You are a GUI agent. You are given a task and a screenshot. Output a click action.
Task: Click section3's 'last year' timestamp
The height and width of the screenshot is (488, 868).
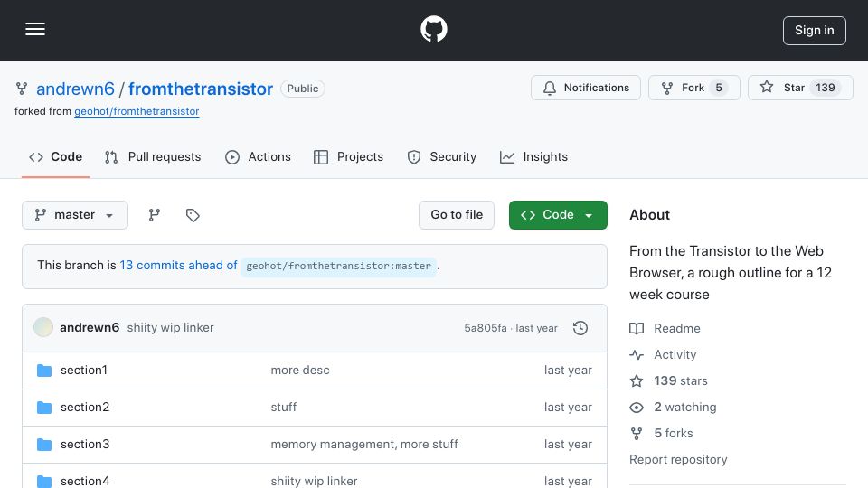coord(568,445)
